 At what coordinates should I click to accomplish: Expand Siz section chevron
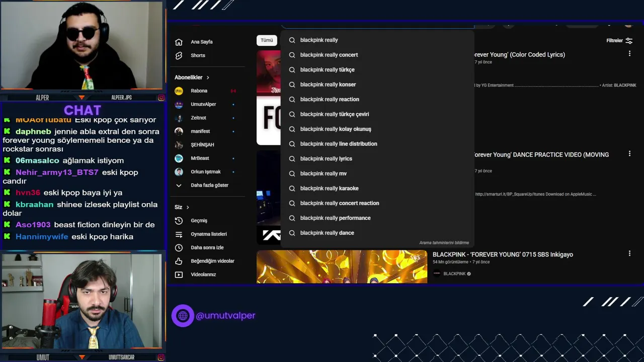(x=188, y=207)
